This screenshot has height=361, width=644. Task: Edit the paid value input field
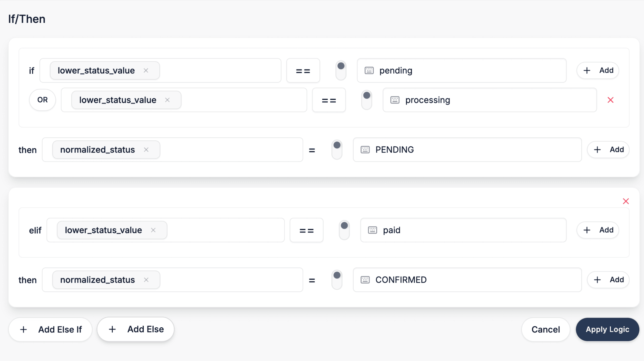tap(472, 230)
